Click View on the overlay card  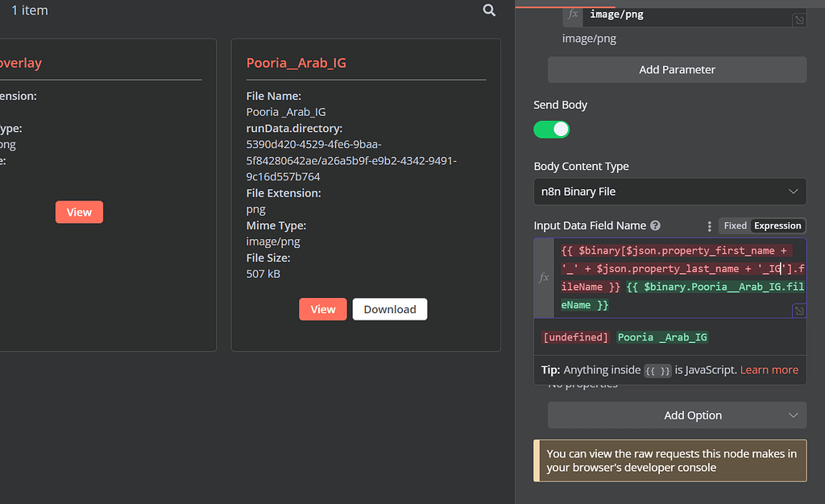pos(79,212)
